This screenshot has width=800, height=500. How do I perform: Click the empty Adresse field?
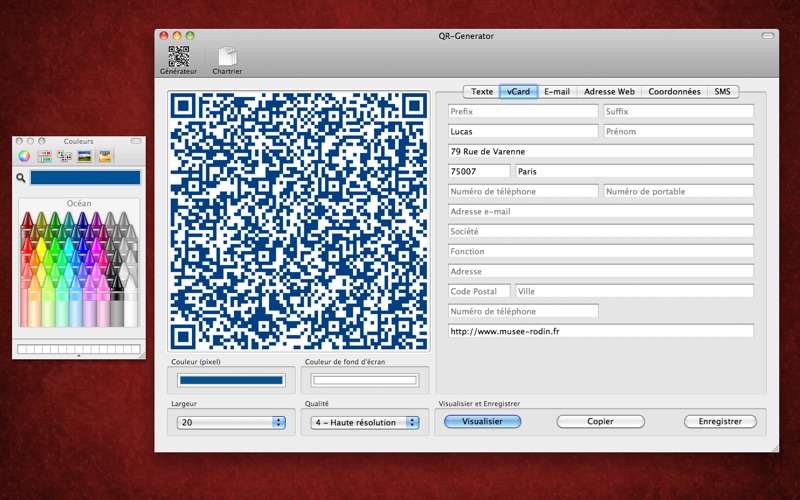(x=601, y=271)
